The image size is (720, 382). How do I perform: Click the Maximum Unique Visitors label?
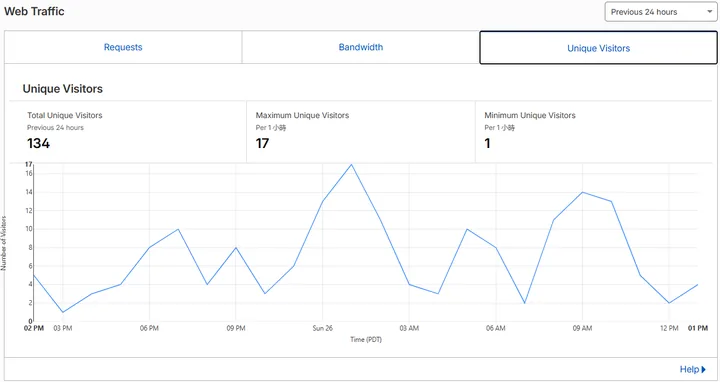(302, 115)
